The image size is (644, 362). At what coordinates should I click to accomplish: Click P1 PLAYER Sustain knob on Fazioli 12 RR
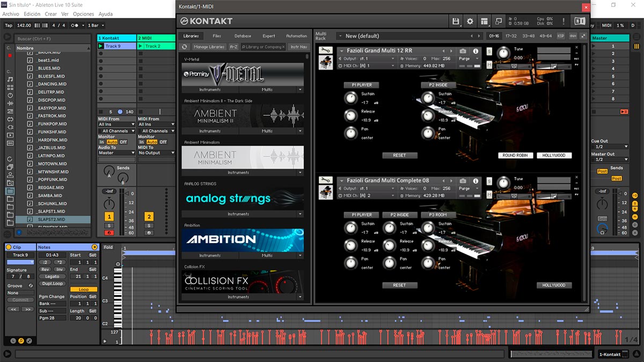coord(350,98)
